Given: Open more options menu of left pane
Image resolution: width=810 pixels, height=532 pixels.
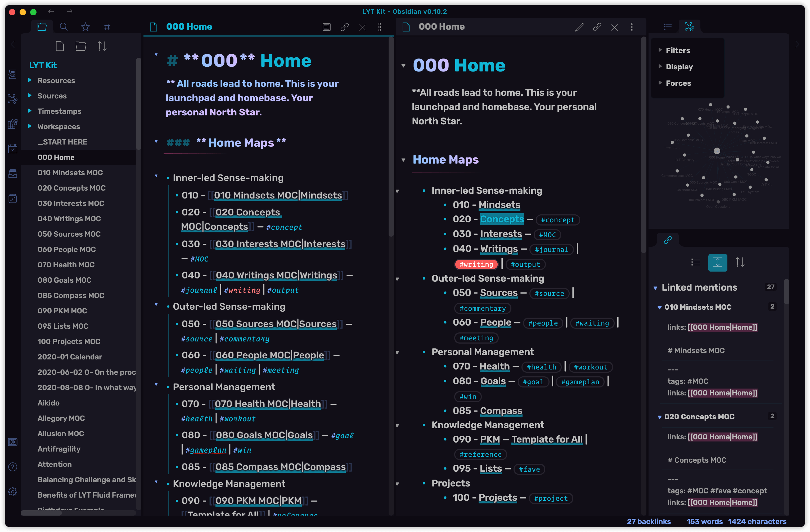Looking at the screenshot, I should click(380, 27).
